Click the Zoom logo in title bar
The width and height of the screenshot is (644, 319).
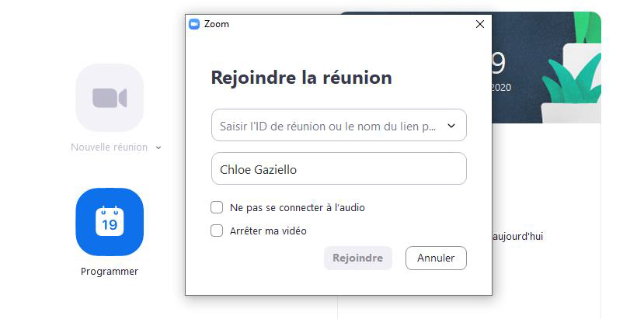point(194,24)
